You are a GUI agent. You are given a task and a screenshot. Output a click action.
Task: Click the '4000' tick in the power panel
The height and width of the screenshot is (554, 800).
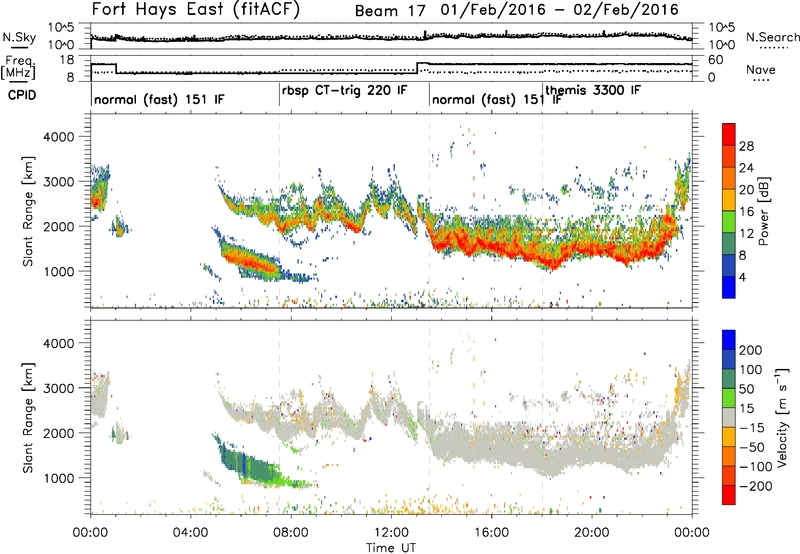59,137
